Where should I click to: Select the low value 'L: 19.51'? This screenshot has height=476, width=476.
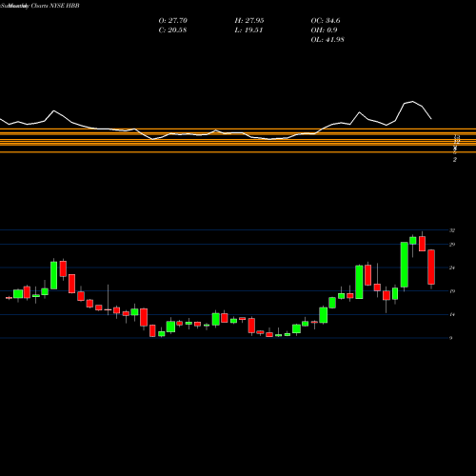248,30
